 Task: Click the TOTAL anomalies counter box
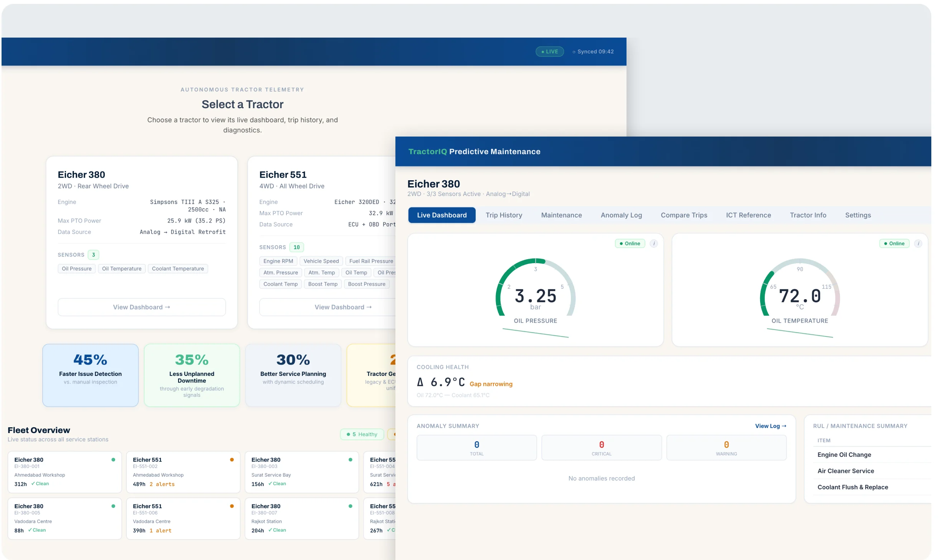pyautogui.click(x=477, y=448)
